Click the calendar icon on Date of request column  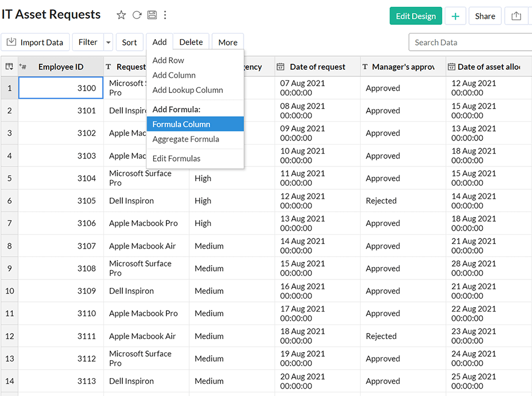(280, 67)
